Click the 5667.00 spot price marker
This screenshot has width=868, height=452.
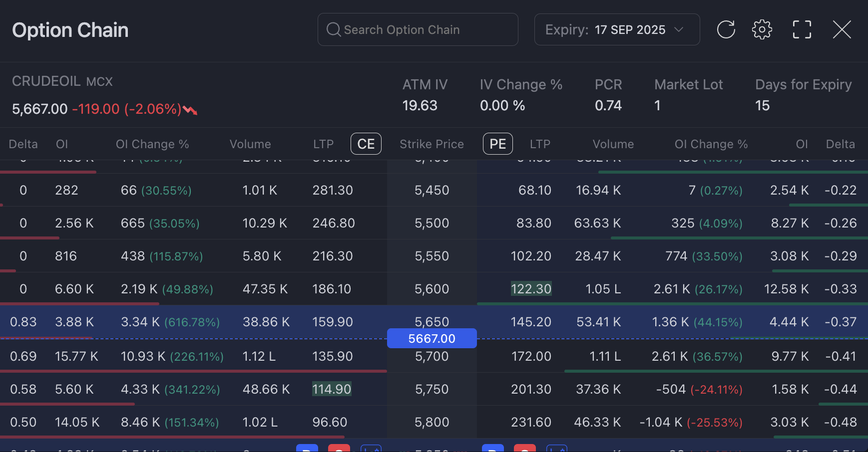click(x=432, y=338)
